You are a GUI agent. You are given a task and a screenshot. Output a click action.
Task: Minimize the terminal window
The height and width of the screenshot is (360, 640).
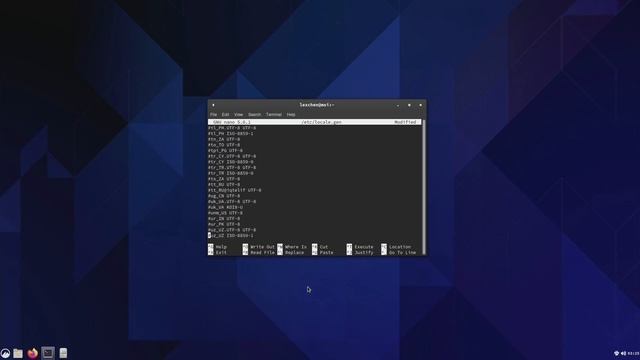click(398, 105)
